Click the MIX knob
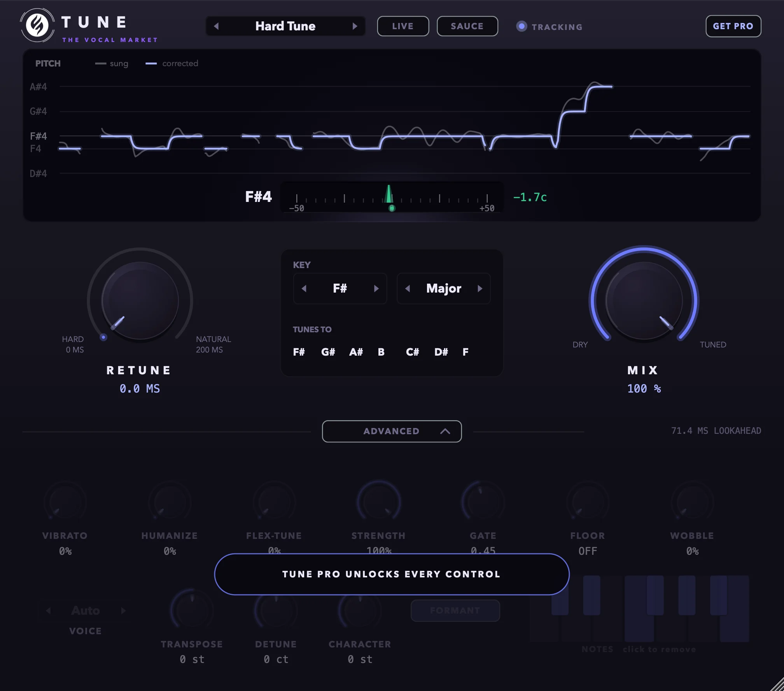The image size is (784, 691). 644,300
